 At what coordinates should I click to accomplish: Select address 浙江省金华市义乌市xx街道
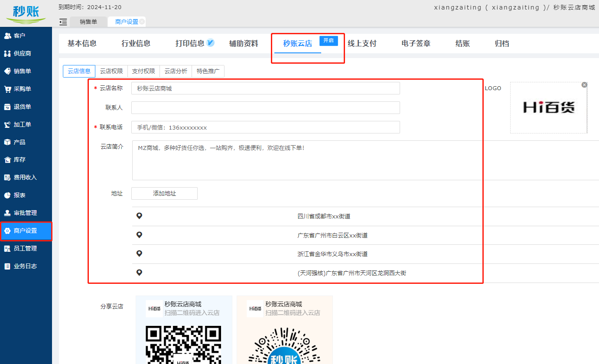[x=332, y=254]
